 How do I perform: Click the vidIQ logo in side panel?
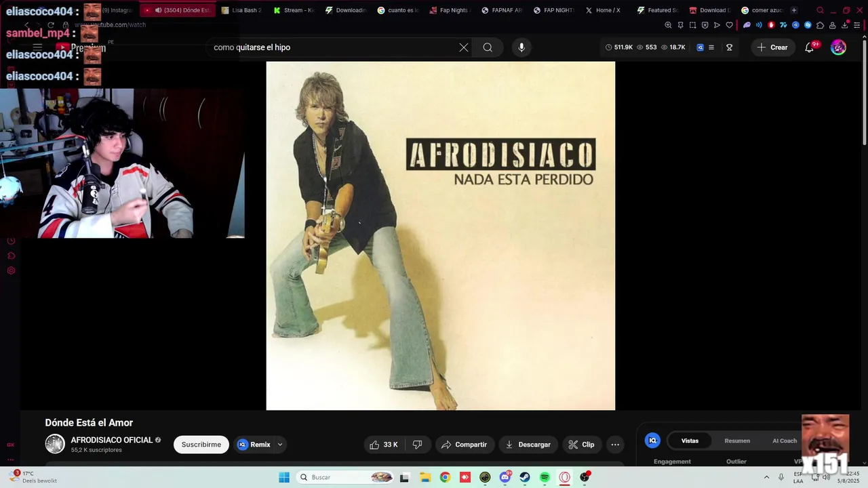coord(652,441)
